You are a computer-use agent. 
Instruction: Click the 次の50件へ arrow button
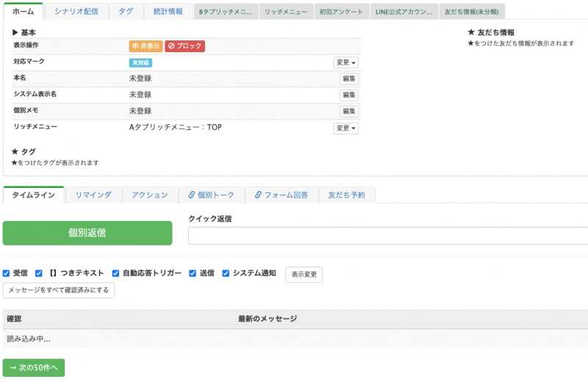[x=34, y=367]
